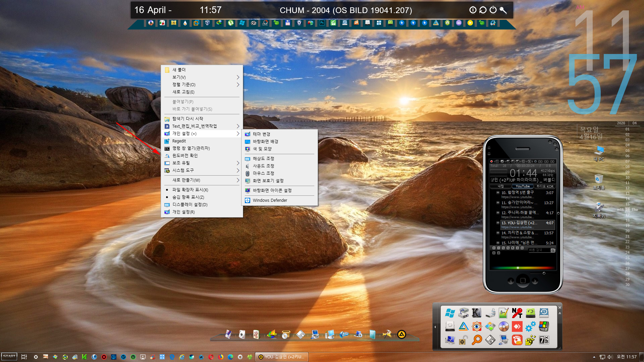Open the My PC (내 PC) desktop icon
Image resolution: width=644 pixels, height=362 pixels.
pyautogui.click(x=599, y=154)
